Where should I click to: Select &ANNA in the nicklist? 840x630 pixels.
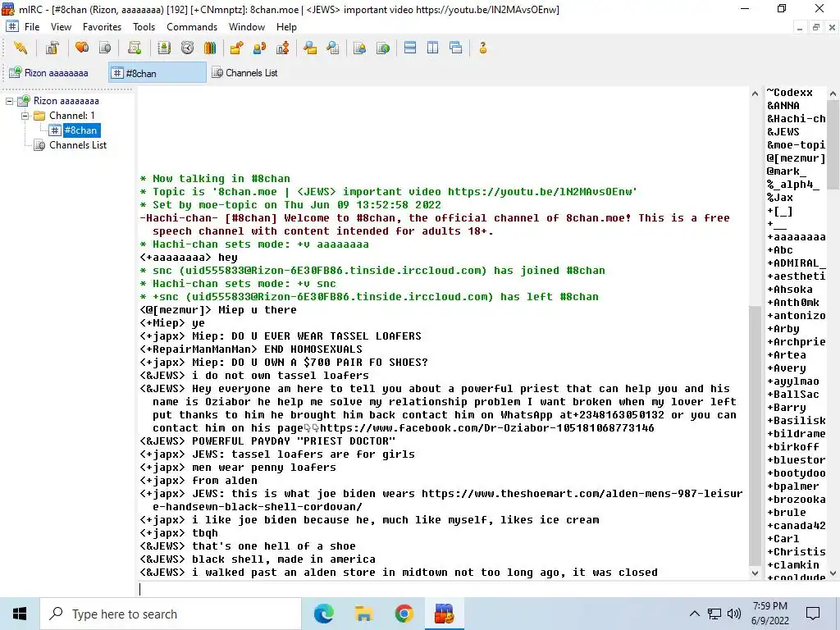coord(783,106)
